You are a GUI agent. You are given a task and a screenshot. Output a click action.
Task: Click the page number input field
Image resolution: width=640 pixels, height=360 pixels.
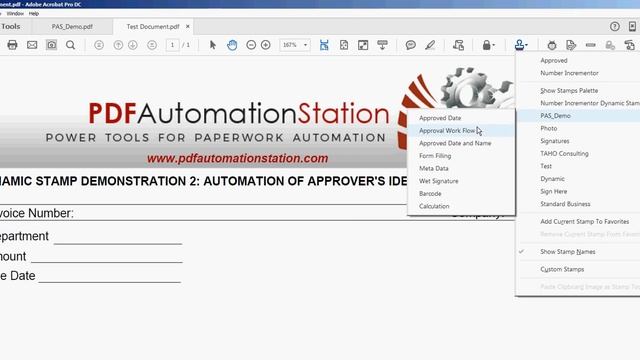(x=172, y=45)
